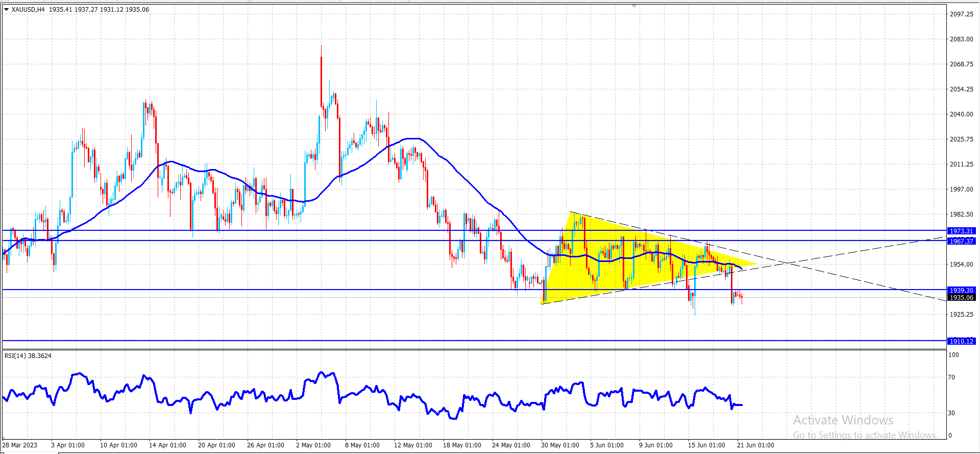Image resolution: width=980 pixels, height=454 pixels.
Task: Click the 2025.75 price scale value
Action: click(961, 139)
